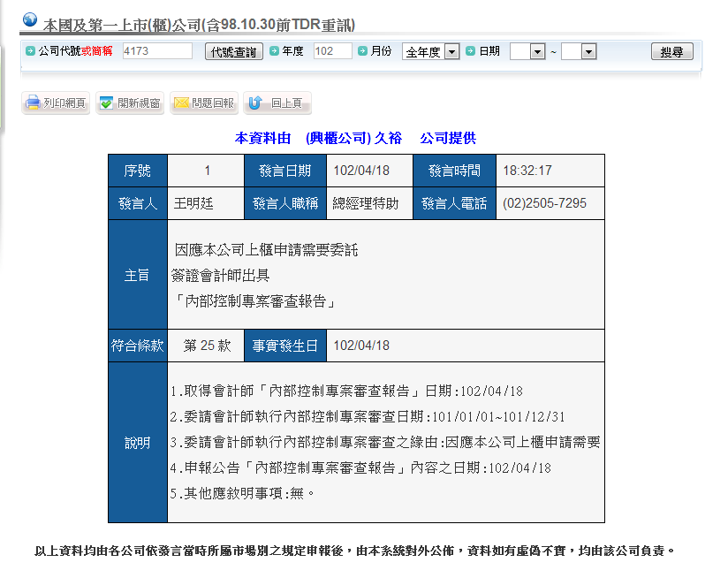The width and height of the screenshot is (728, 570).
Task: Click explanation line 1 about 取得會計師 report date
Action: coord(346,391)
